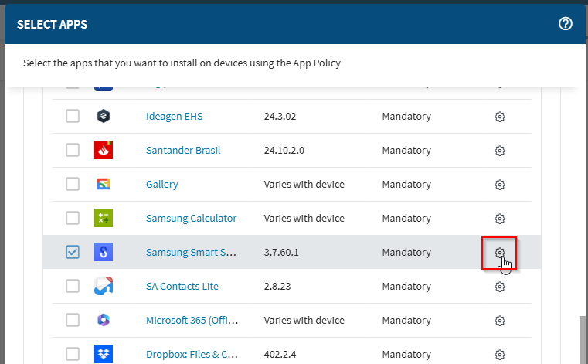Click Mandatory in Gallery row
Viewport: 588px width, 364px height.
tap(406, 184)
